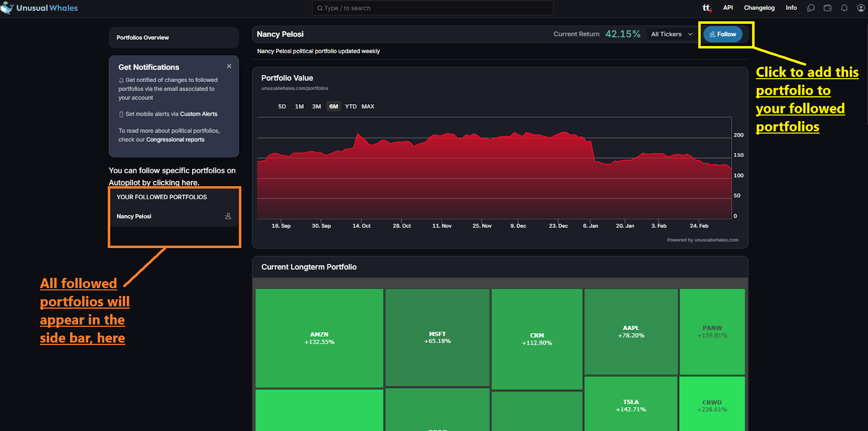
Task: Select the MSFT treemap tile
Action: (x=437, y=338)
